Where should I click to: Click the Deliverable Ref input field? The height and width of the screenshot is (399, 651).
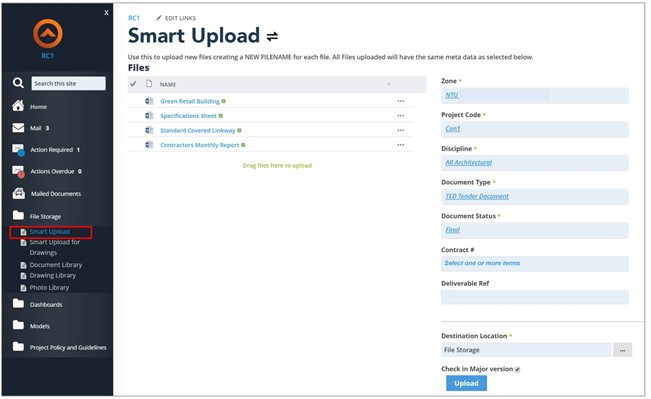(x=534, y=297)
